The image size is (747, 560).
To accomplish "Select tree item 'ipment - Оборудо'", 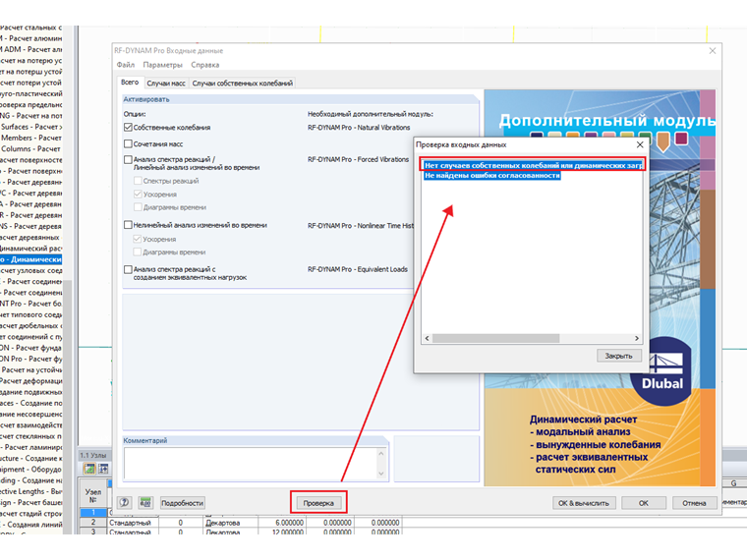I will 31,469.
